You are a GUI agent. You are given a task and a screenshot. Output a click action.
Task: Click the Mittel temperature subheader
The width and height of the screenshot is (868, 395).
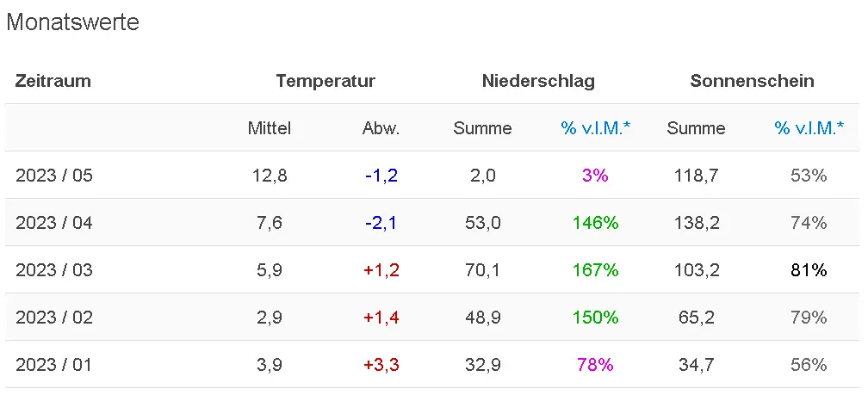pos(270,128)
